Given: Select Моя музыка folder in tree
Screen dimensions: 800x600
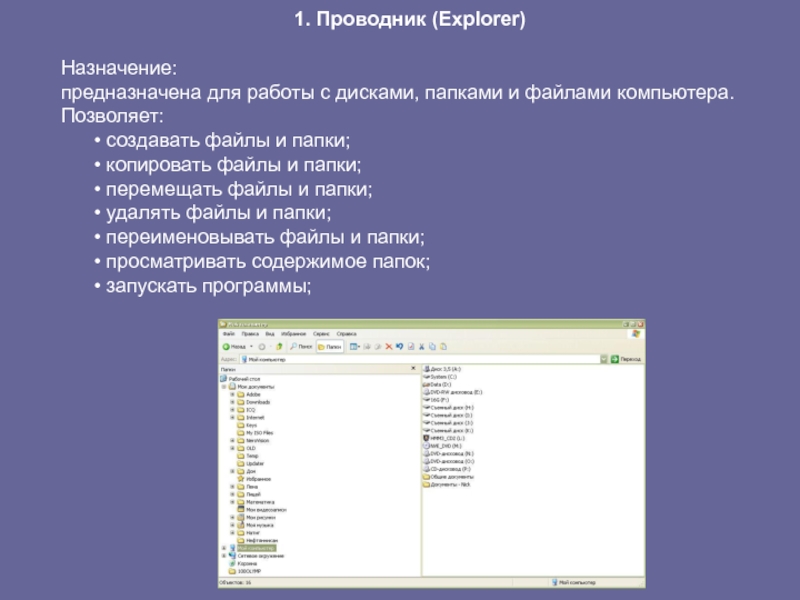Looking at the screenshot, I should tap(256, 525).
